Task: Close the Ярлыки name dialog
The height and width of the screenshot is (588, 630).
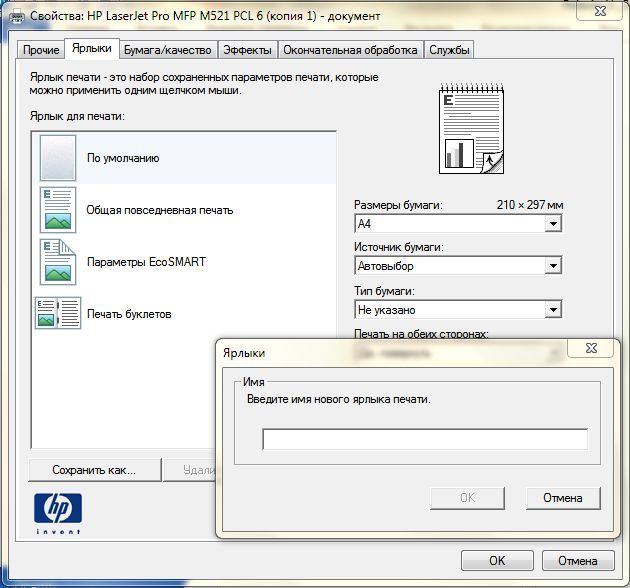Action: click(591, 348)
